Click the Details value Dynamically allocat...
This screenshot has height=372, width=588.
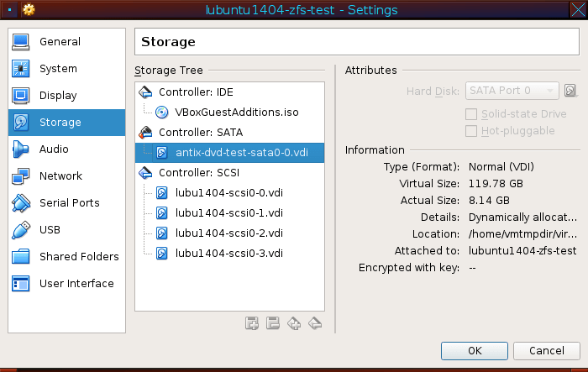coord(522,217)
